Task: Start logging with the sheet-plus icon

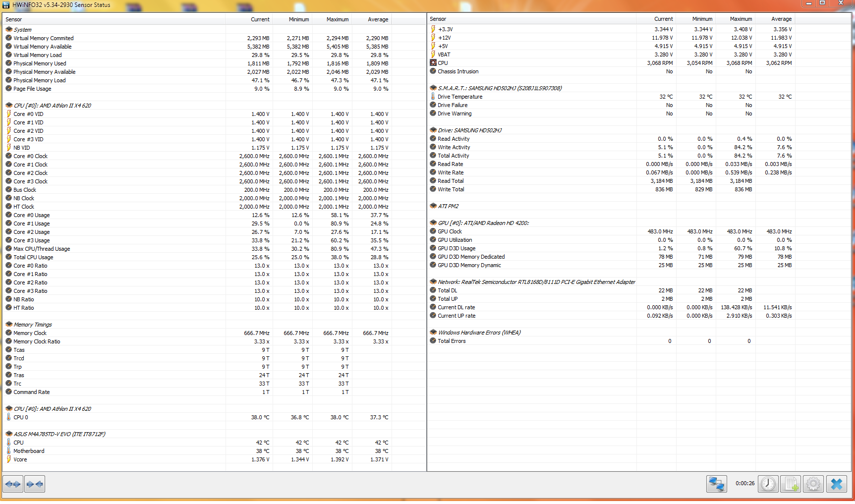Action: [x=791, y=484]
